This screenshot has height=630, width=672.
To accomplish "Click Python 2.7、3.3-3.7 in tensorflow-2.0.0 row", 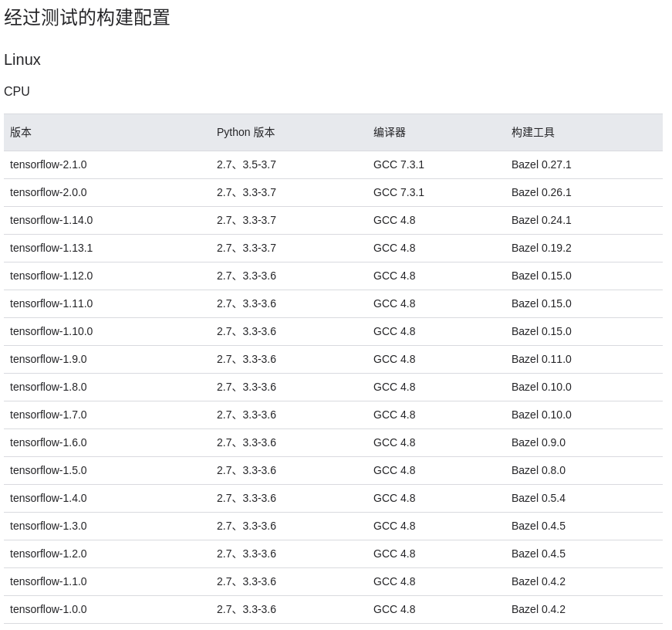I will click(x=246, y=192).
